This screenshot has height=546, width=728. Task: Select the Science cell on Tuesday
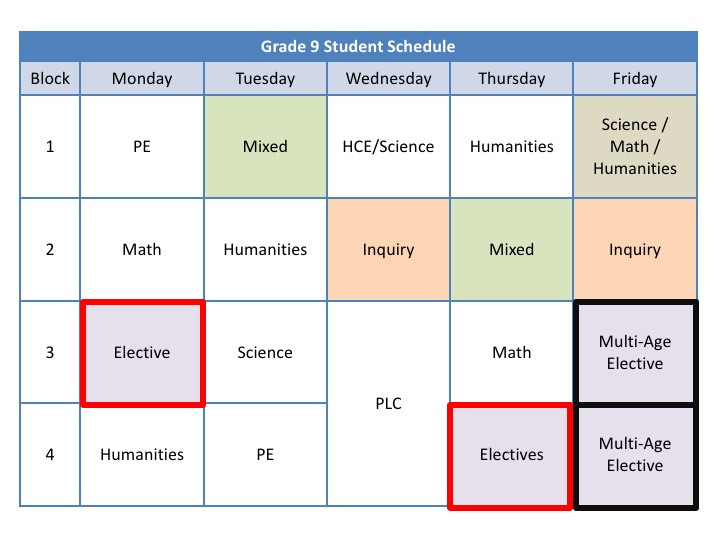pos(265,353)
